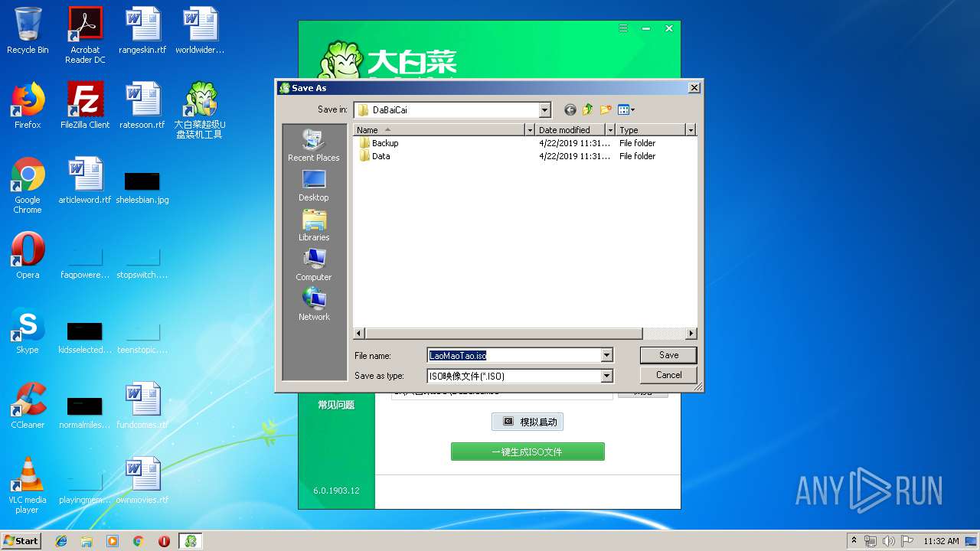980x551 pixels.
Task: Create a new folder icon in Save As
Action: click(606, 110)
